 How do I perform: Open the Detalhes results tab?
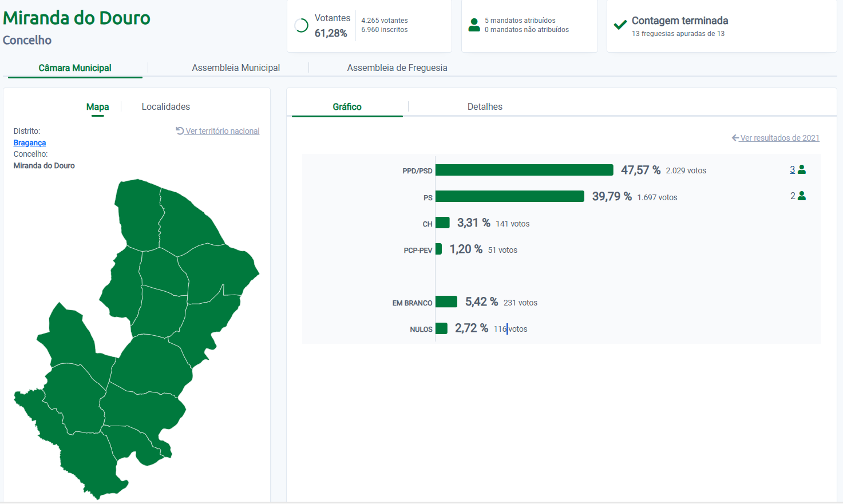pyautogui.click(x=485, y=106)
